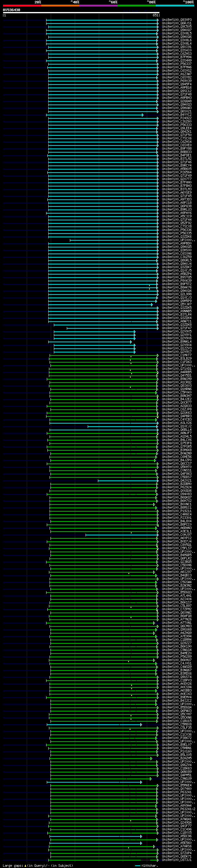The width and height of the screenshot is (197, 868).
Task: Select the UniRef100_P56337 label
Action: coord(176,64)
